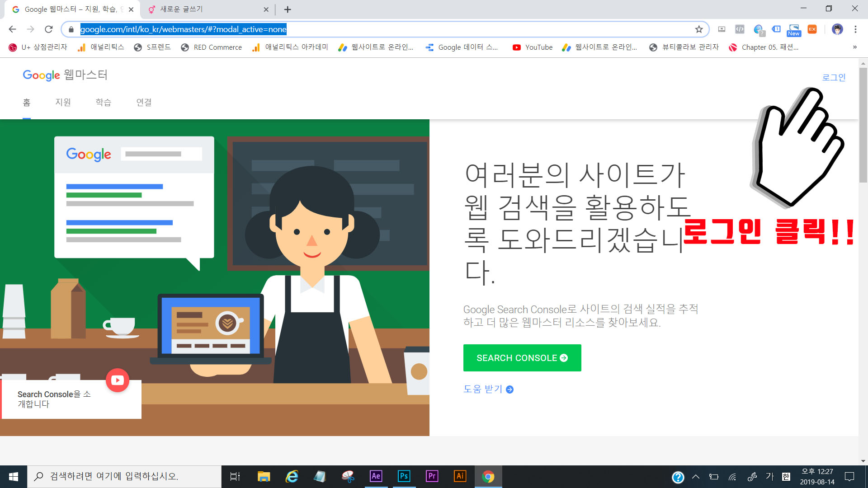Open the Chrome profile avatar
Screen dimensions: 868x488
[x=837, y=29]
